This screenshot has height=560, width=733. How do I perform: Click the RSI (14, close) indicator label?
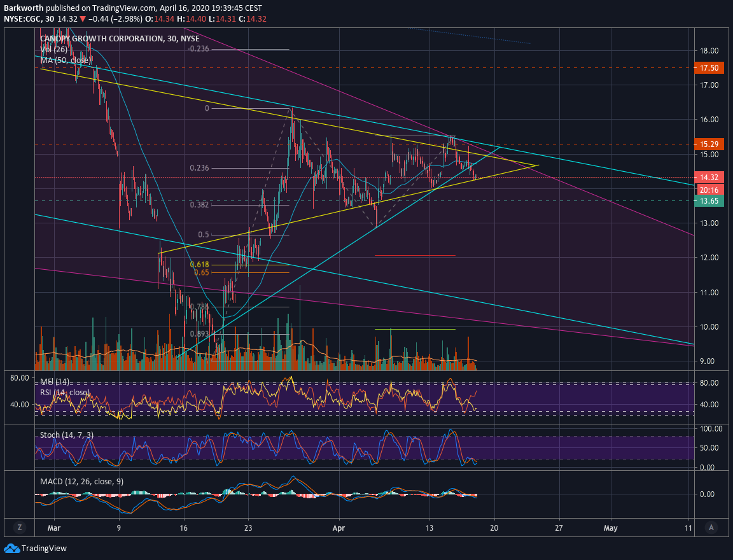65,392
